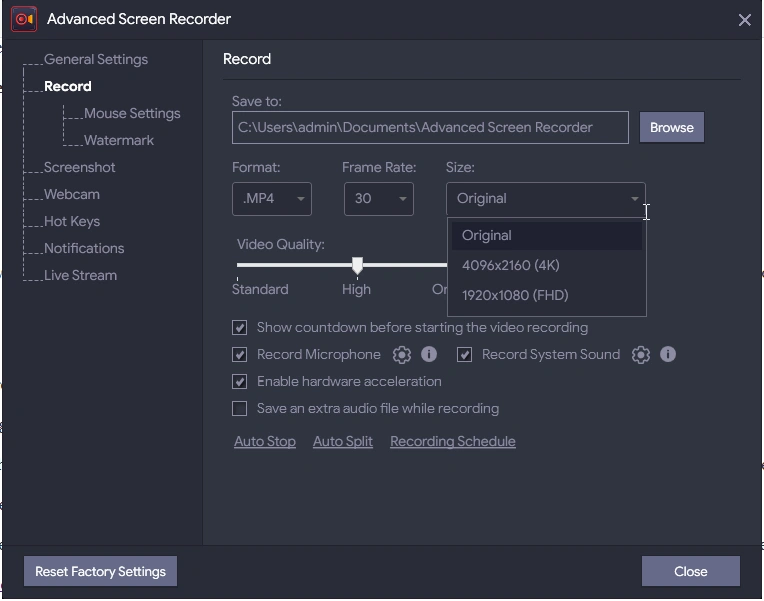Open the Frame Rate 30 dropdown

tap(379, 199)
